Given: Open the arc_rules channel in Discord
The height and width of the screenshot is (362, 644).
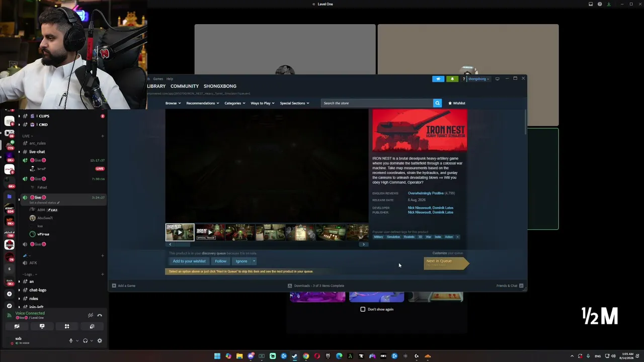Looking at the screenshot, I should [37, 143].
